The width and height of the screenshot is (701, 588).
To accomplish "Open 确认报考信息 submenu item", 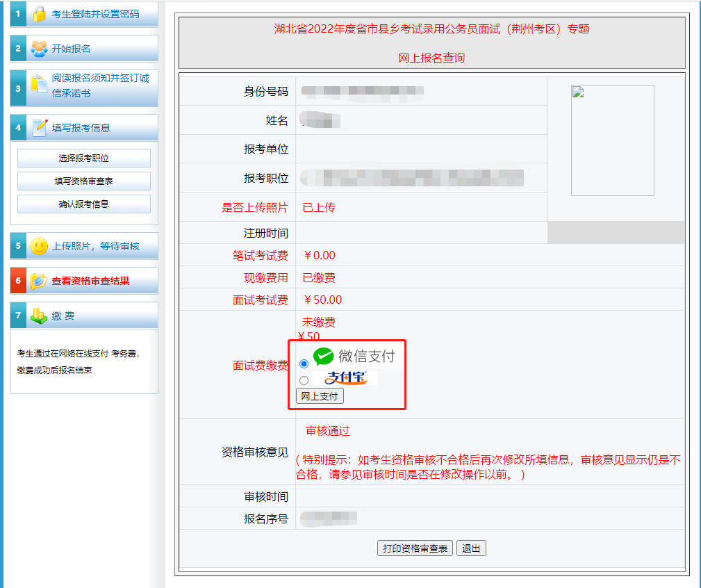I will point(83,204).
